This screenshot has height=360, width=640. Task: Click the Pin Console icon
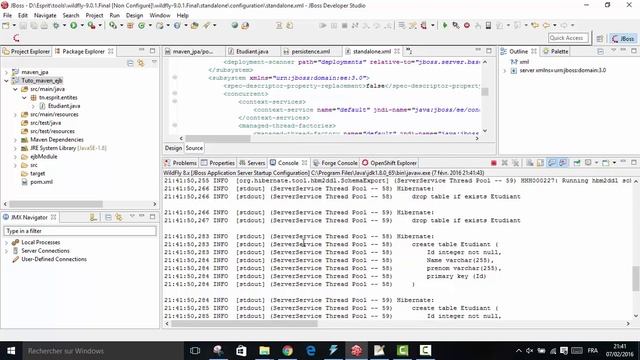[x=577, y=163]
